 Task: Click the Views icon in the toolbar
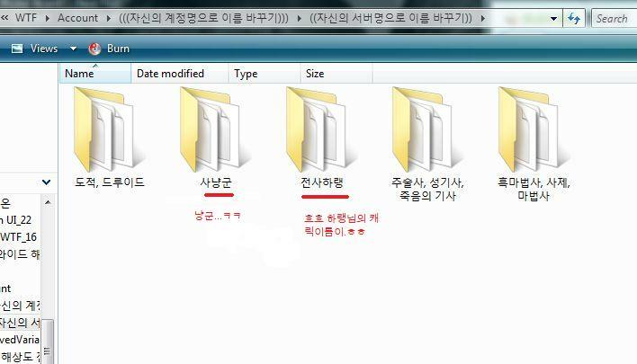tap(17, 49)
